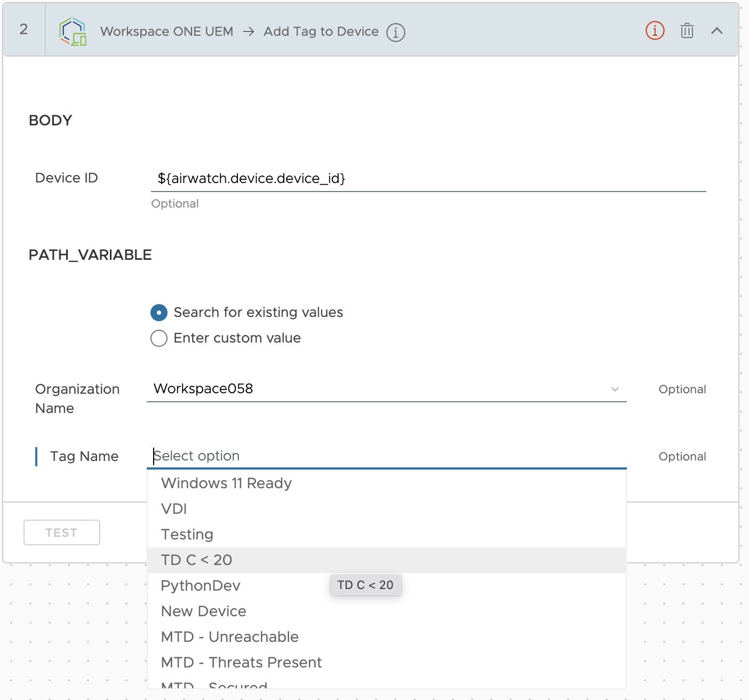749x700 pixels.
Task: Pick MTD - Unreachable tag
Action: [229, 637]
